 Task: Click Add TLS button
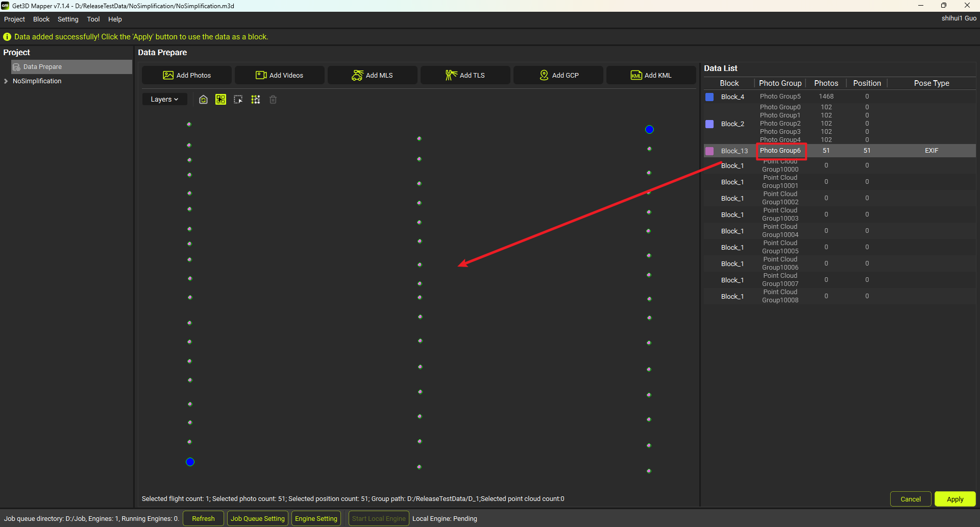(x=465, y=75)
